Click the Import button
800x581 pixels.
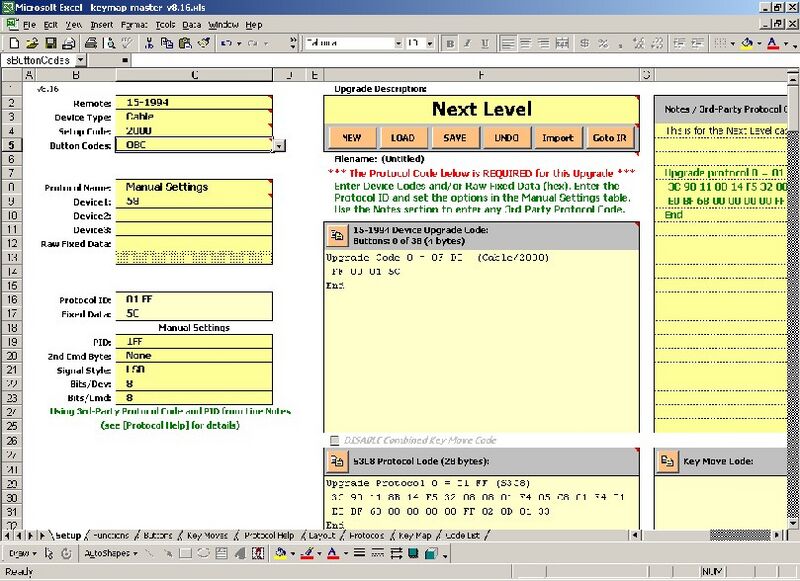point(558,138)
